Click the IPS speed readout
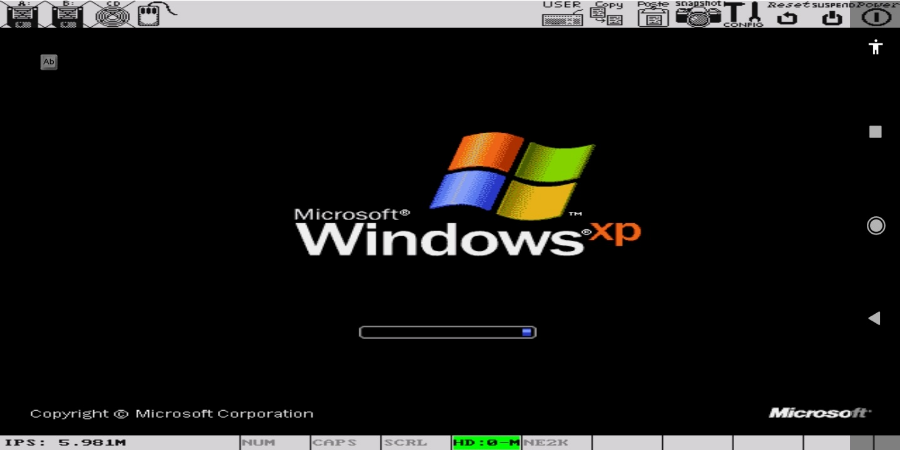The image size is (900, 450). click(x=65, y=443)
